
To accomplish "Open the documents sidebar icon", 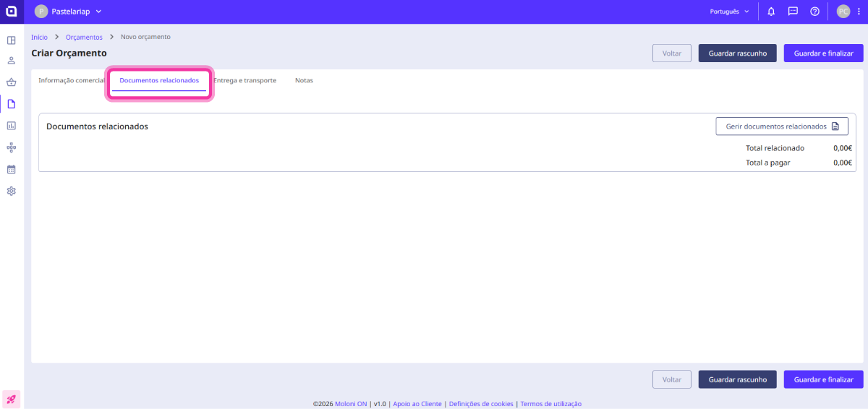I will tap(12, 104).
